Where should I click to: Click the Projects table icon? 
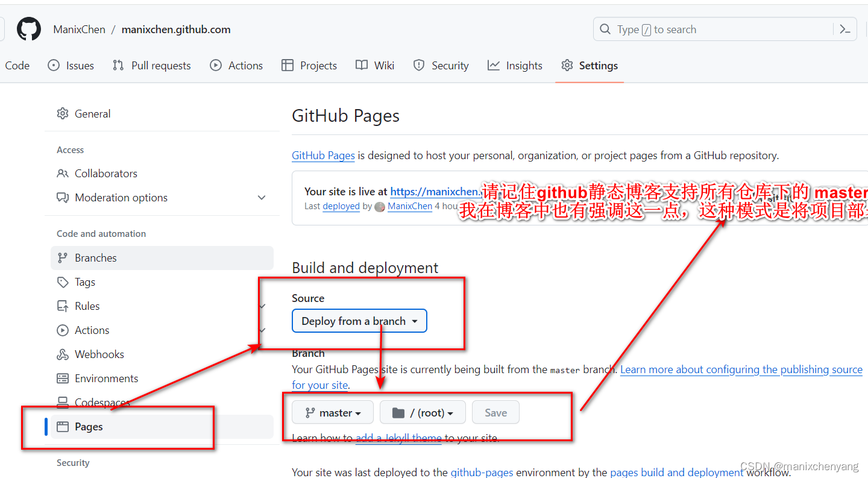click(288, 65)
